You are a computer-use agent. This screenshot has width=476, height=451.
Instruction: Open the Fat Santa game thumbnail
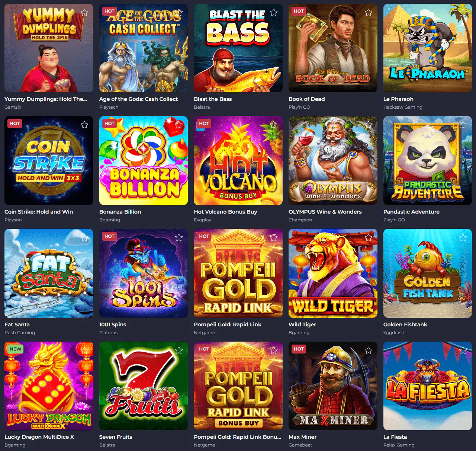(49, 273)
